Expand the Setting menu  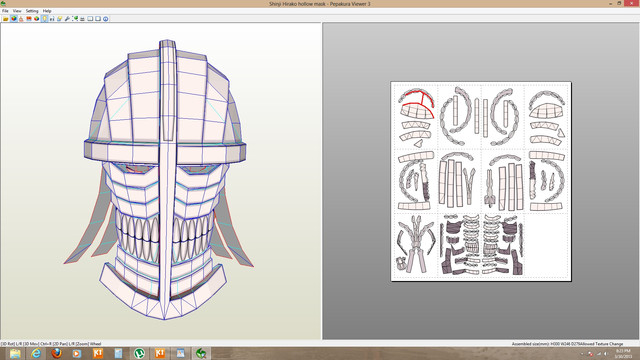point(32,11)
